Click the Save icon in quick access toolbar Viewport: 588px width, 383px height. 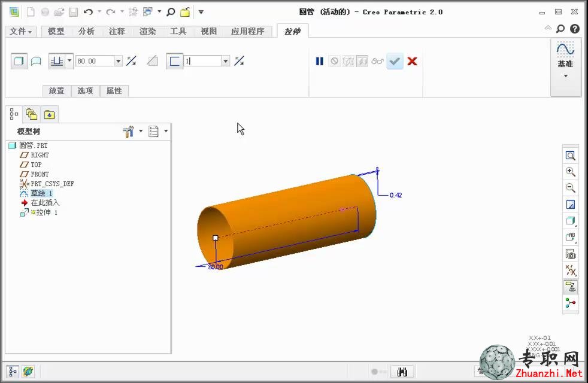74,12
